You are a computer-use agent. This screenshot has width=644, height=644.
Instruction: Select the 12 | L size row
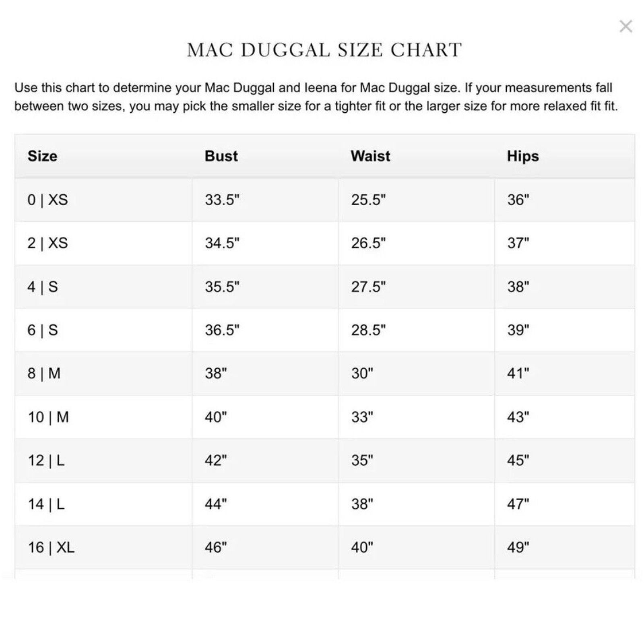[325, 460]
